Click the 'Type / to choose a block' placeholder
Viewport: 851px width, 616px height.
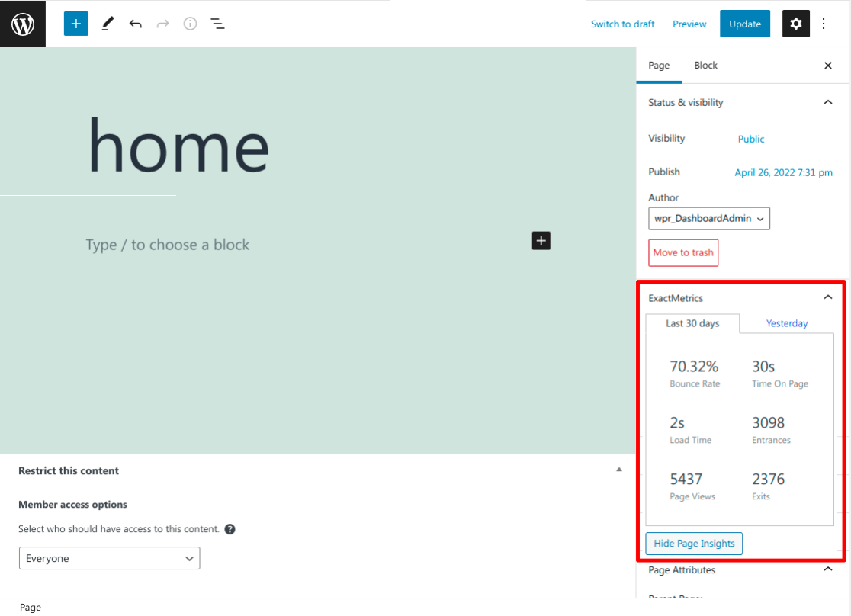coord(168,245)
